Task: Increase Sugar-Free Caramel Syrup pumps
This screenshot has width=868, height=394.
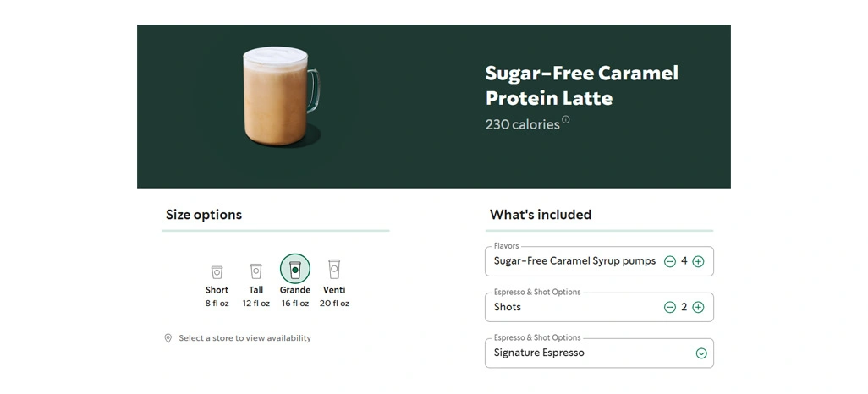Action: (x=698, y=262)
